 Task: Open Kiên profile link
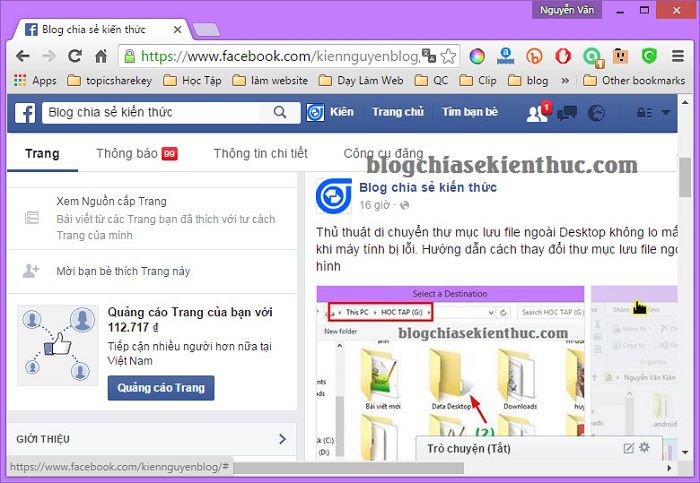(x=342, y=112)
